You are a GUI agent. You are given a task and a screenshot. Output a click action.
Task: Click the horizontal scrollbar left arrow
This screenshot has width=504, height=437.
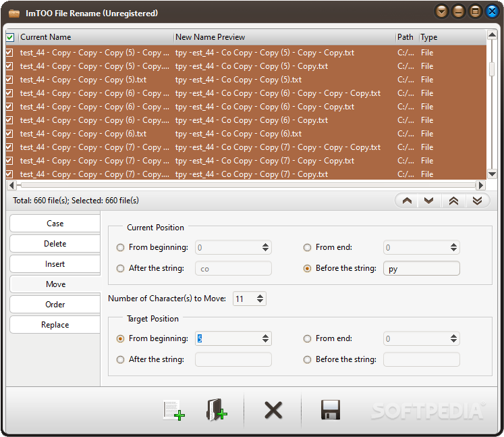pyautogui.click(x=11, y=185)
